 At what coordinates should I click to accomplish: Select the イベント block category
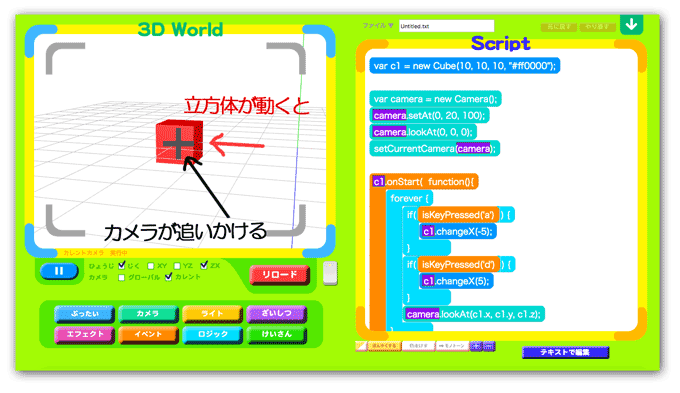point(148,334)
